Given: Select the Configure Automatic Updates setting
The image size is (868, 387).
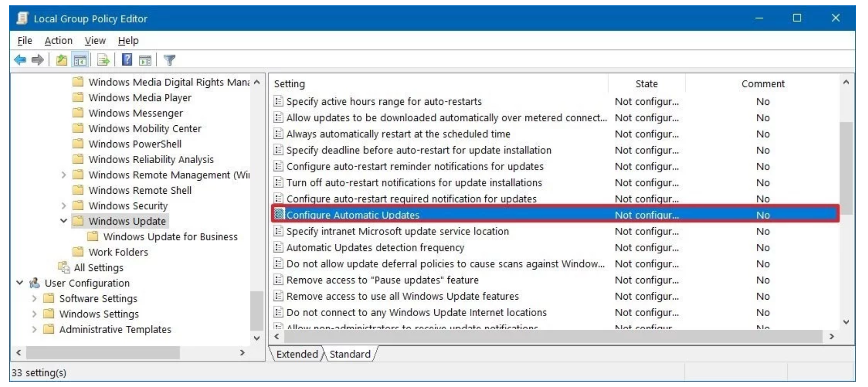Looking at the screenshot, I should (556, 215).
